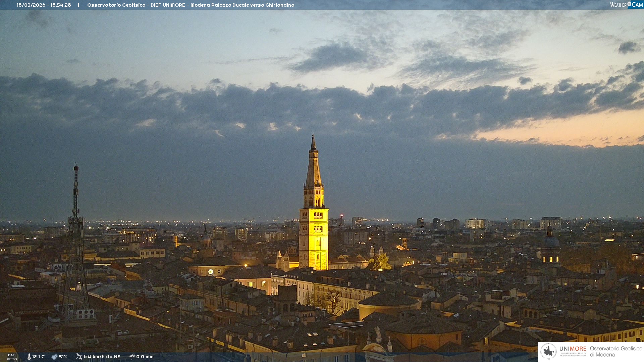This screenshot has width=644, height=362.
Task: Click the humidity water drops icon
Action: coord(54,357)
